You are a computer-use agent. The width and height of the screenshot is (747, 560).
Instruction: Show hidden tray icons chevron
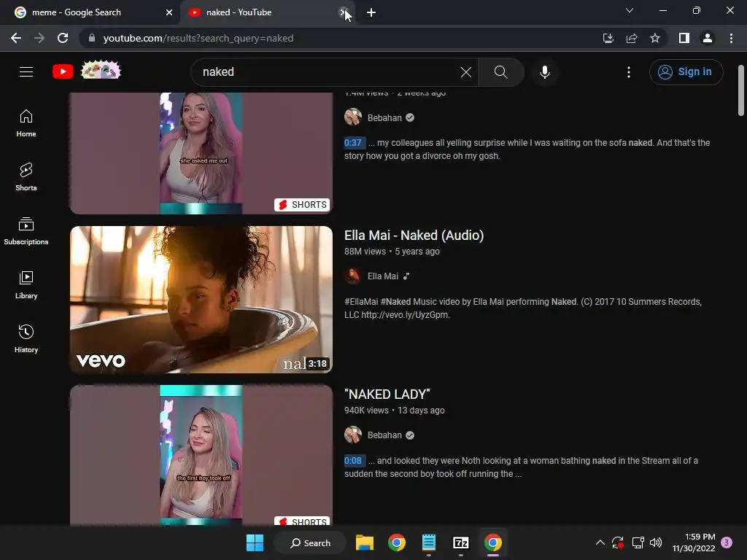(x=600, y=542)
